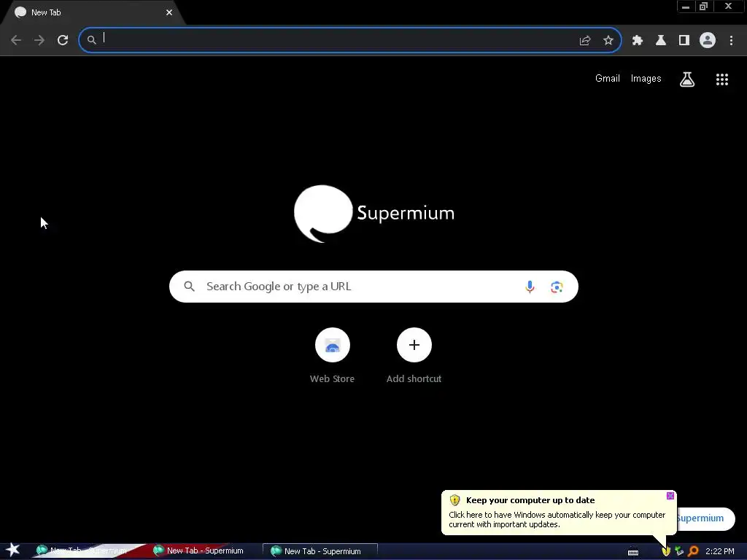Click the share page icon in address bar
Viewport: 747px width, 560px height.
point(585,41)
